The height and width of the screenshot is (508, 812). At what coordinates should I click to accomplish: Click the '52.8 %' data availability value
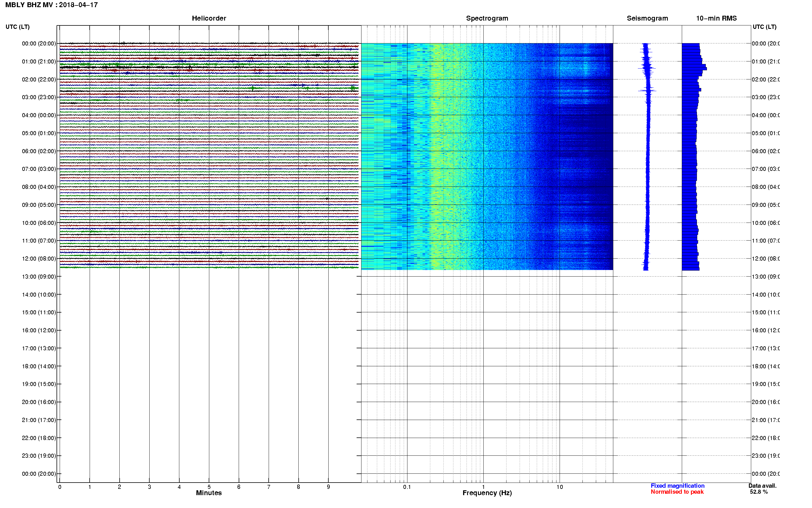759,492
